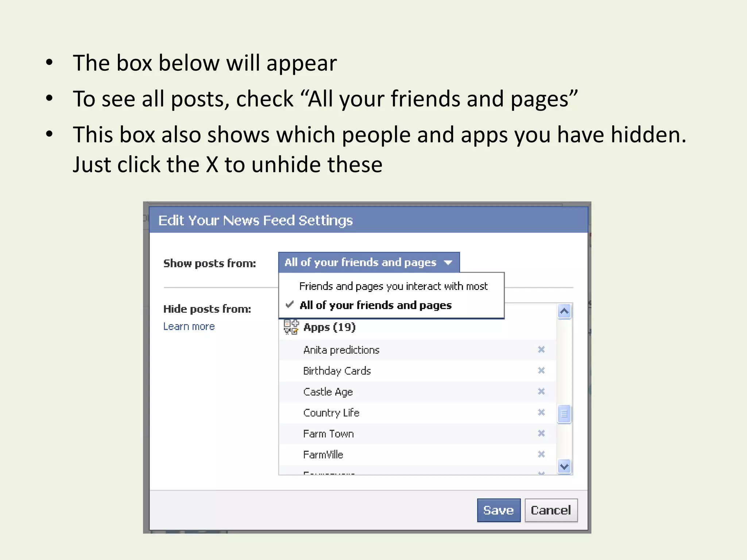
Task: Unhide FarmVille via its X icon
Action: pyautogui.click(x=541, y=454)
